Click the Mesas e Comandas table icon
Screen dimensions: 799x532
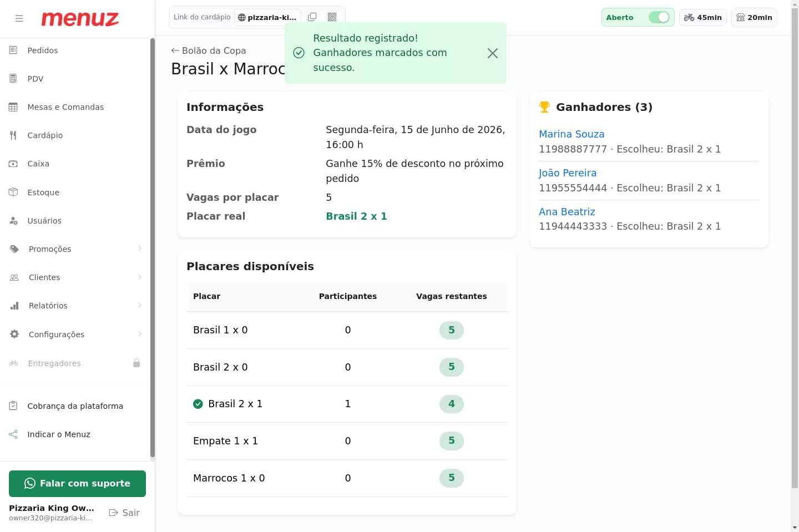[13, 107]
